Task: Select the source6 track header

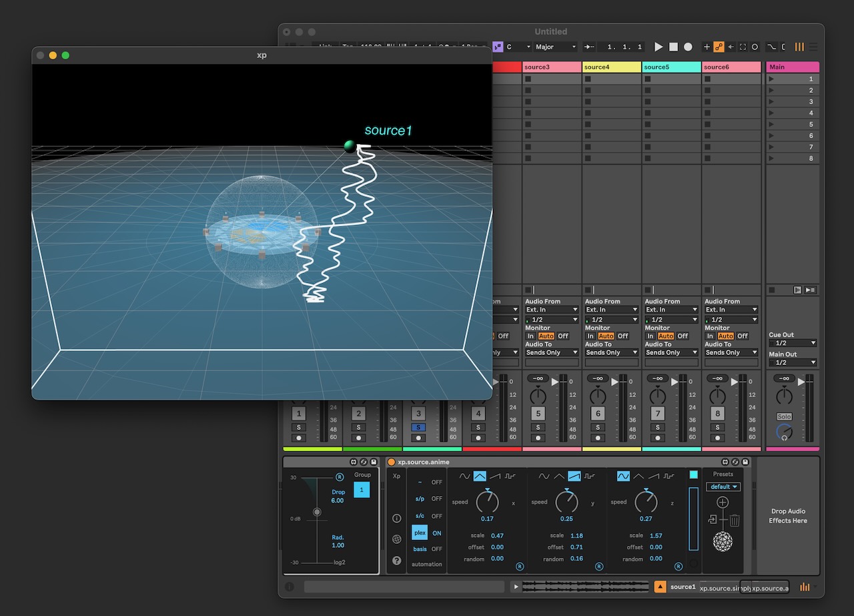Action: coord(731,67)
